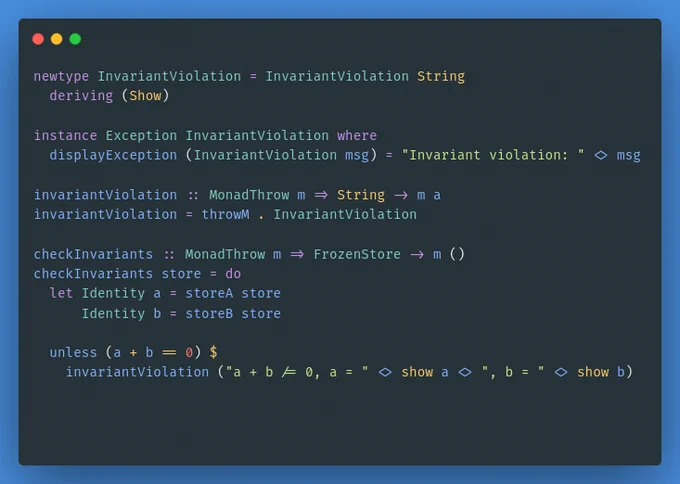Screen dimensions: 680x484
Task: Click the 'unless' function
Action: tap(73, 352)
